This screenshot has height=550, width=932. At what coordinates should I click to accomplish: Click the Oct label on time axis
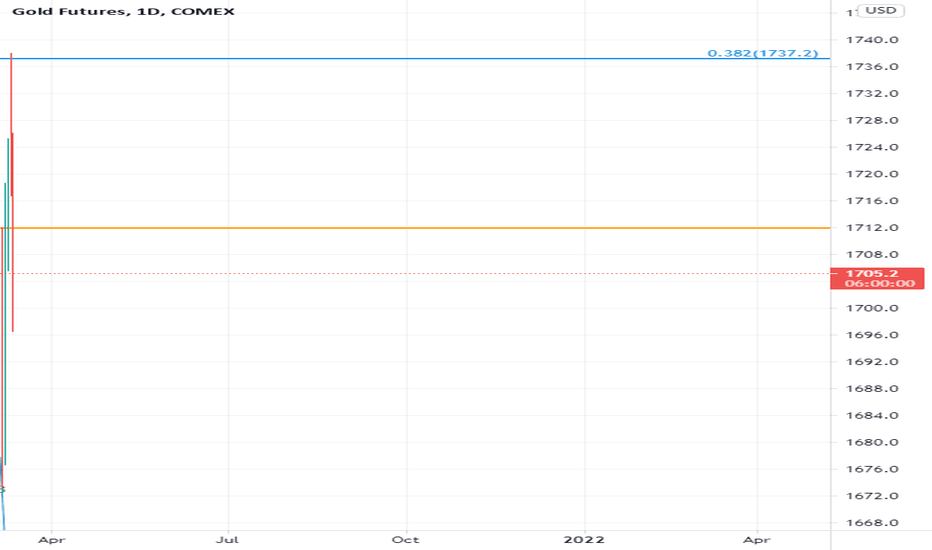[x=405, y=539]
